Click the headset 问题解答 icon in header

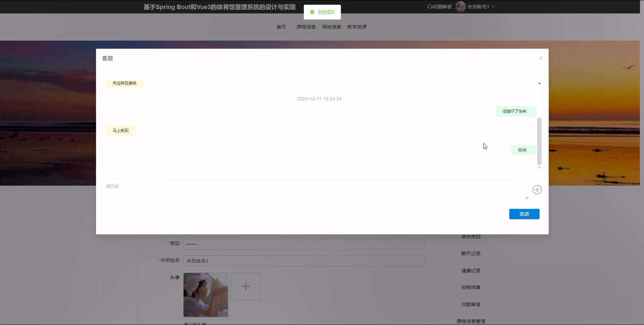click(430, 7)
